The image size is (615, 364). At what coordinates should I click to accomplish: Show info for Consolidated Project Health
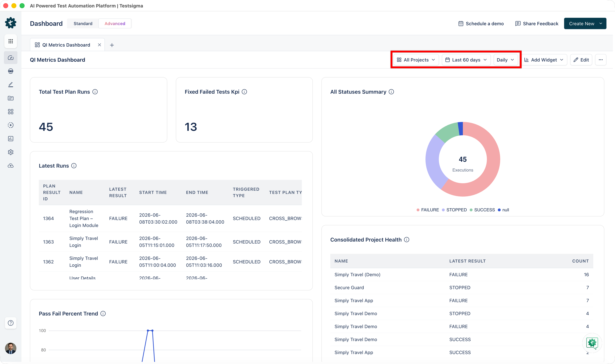point(407,240)
